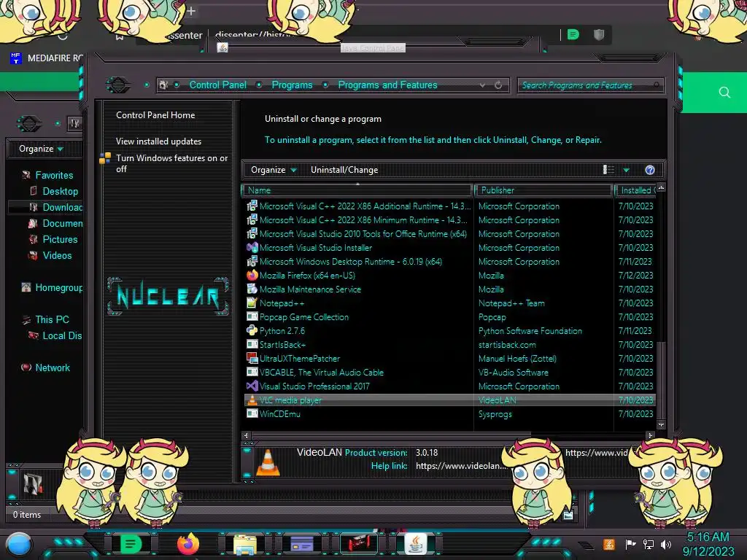Screen dimensions: 747x560
Task: Select Network in Explorer sidebar
Action: click(x=53, y=368)
